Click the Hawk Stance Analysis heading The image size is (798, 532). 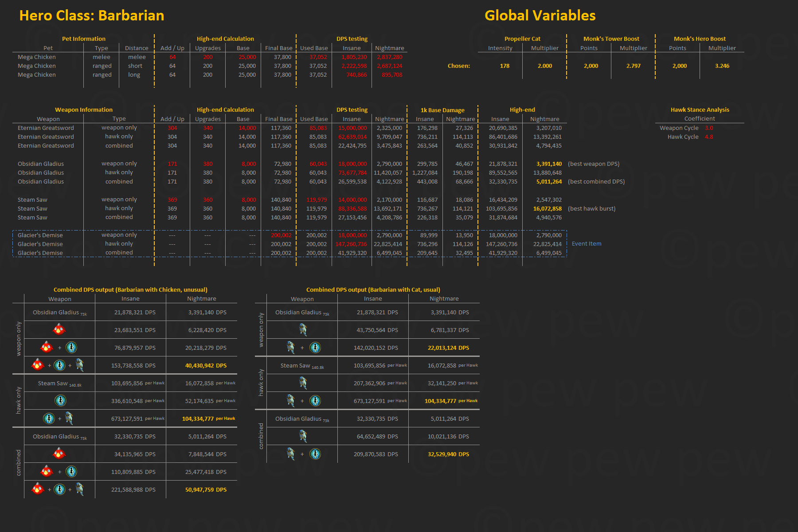coord(700,110)
